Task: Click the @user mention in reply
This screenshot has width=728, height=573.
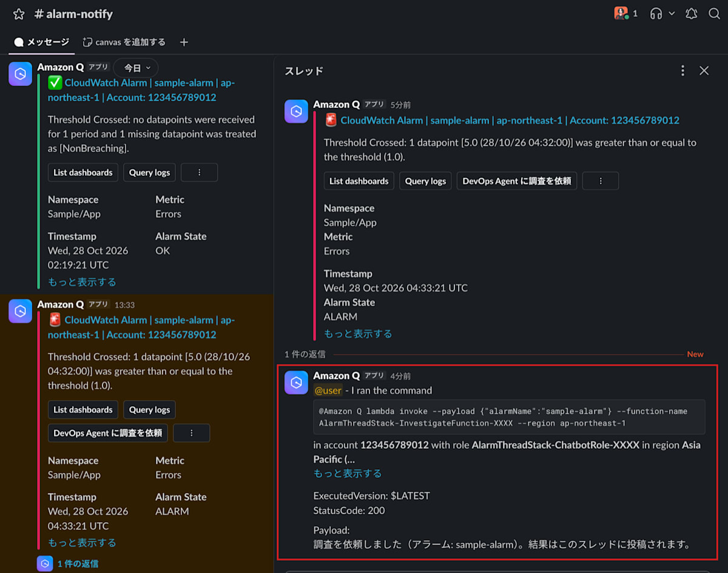Action: point(328,390)
